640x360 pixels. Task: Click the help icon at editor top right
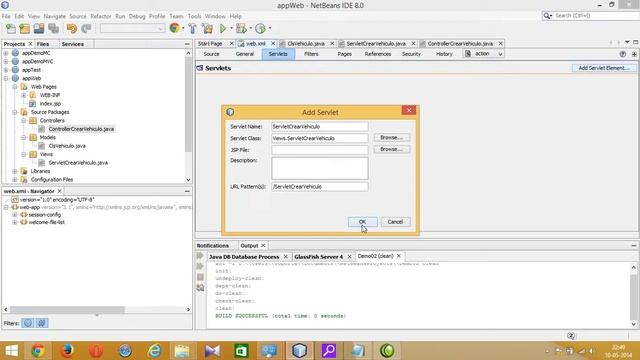click(x=622, y=54)
